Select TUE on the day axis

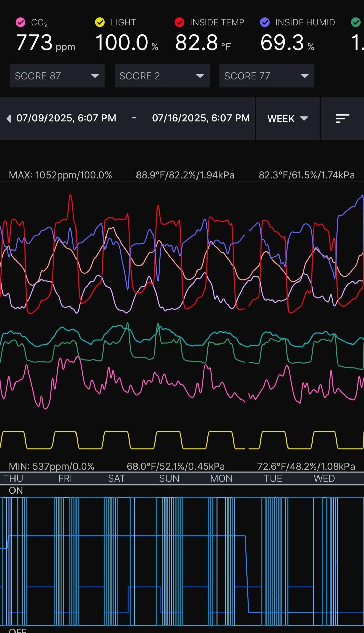point(273,478)
